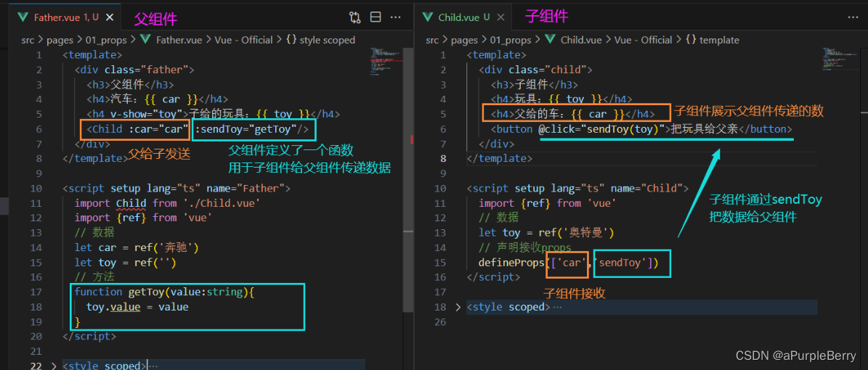Click line number 15 in Child.vue
Viewport: 868px width, 370px height.
tap(440, 262)
